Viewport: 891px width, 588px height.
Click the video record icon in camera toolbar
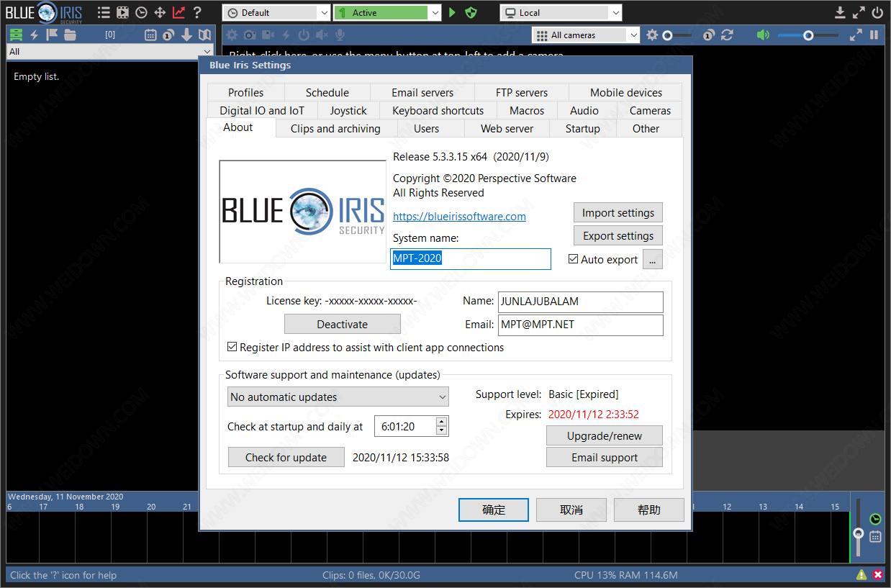click(x=268, y=35)
